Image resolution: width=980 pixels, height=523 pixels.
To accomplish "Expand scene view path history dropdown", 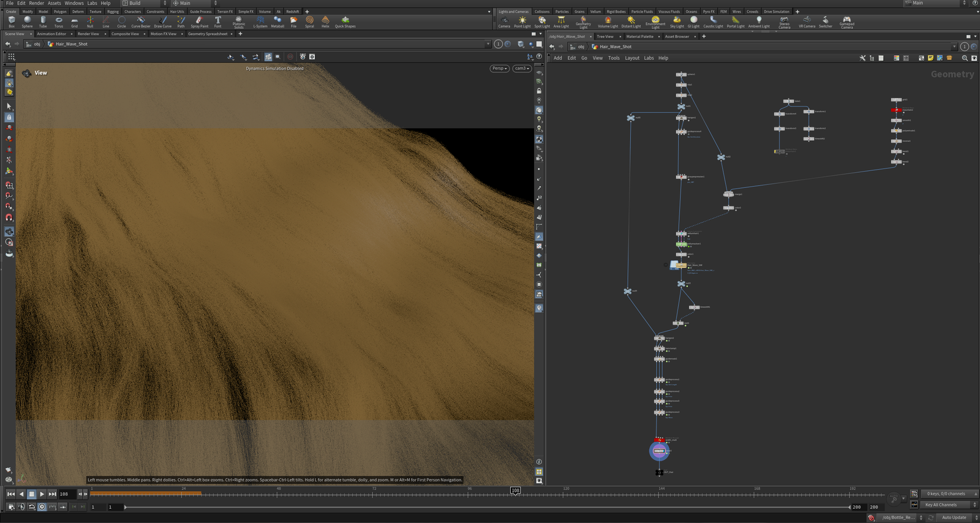I will [x=488, y=44].
